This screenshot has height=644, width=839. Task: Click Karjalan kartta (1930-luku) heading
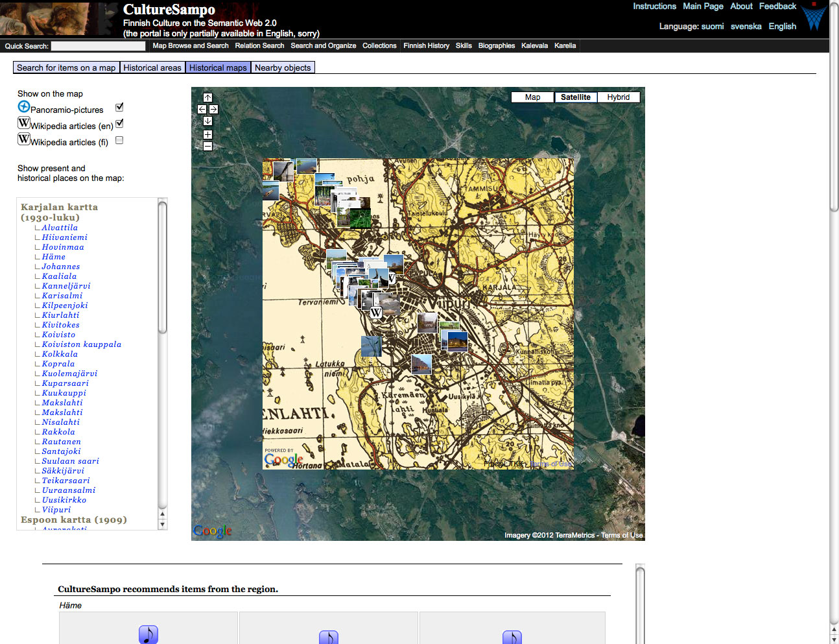point(59,212)
